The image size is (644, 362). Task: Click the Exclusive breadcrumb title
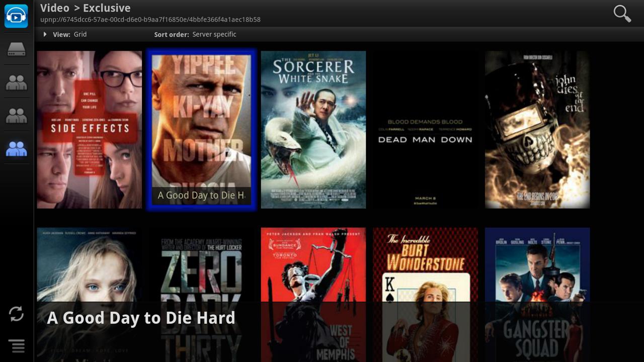pos(107,8)
